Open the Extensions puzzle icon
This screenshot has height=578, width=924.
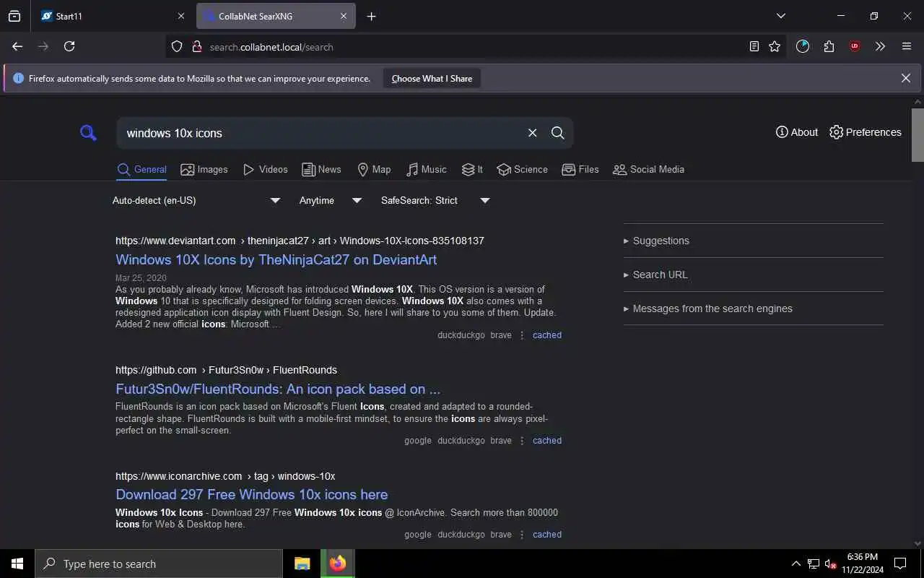(829, 46)
